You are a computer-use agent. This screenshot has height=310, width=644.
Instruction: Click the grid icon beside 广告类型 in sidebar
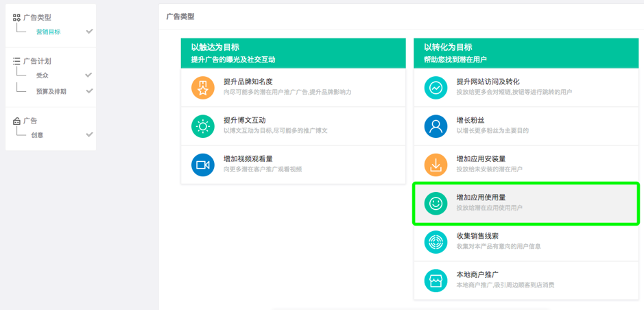[x=17, y=18]
